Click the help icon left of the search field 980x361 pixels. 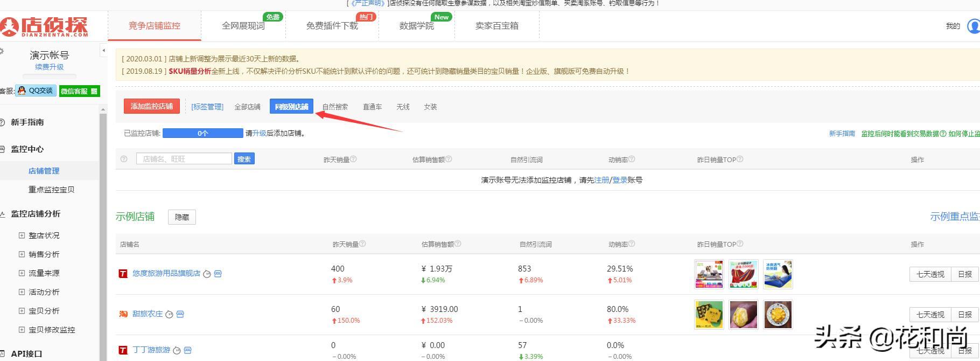124,159
